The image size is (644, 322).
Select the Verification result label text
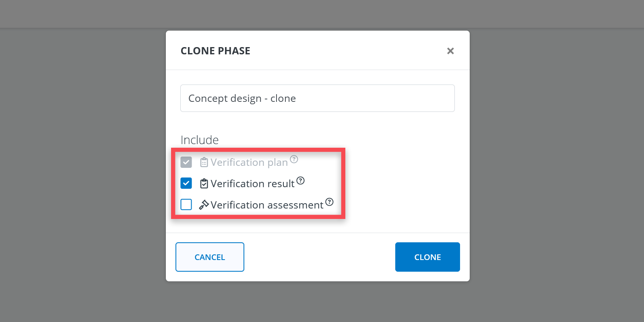coord(252,184)
